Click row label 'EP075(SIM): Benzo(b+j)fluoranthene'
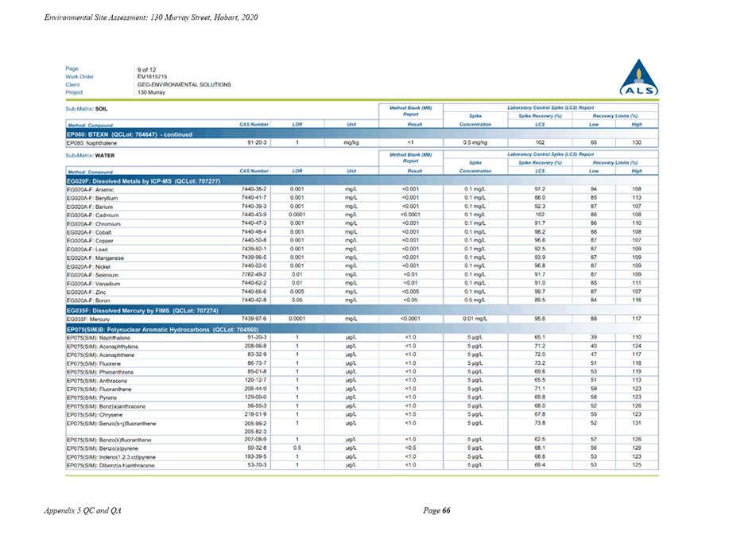Image resolution: width=756 pixels, height=535 pixels. point(110,424)
